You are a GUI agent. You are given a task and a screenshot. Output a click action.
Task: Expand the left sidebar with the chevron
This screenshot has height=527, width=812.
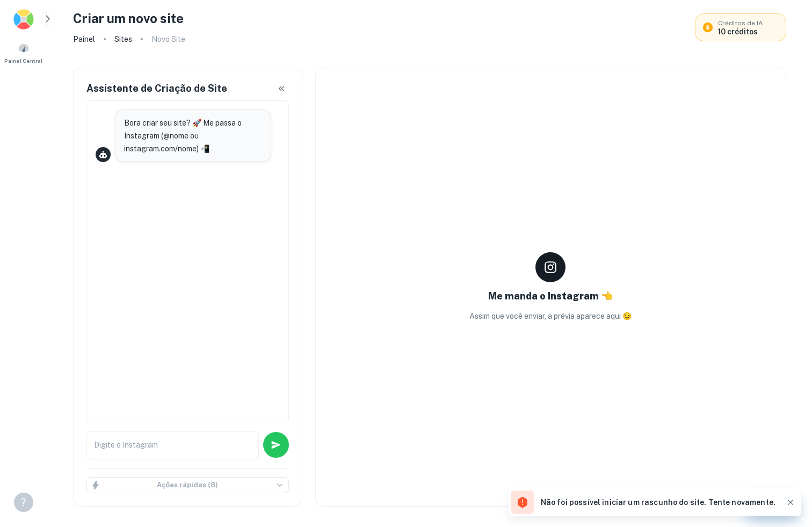[48, 19]
